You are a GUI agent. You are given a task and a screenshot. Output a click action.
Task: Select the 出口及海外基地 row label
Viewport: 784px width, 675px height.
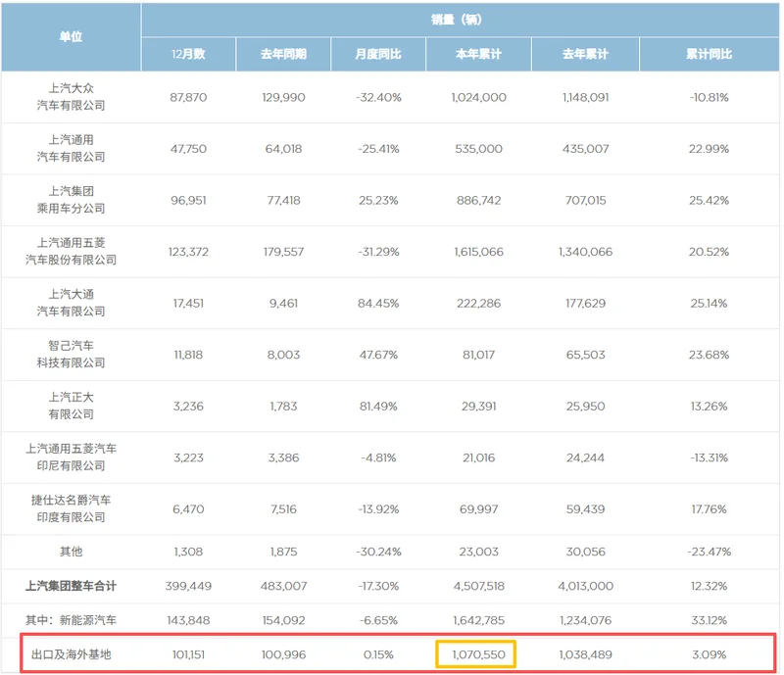coord(71,653)
